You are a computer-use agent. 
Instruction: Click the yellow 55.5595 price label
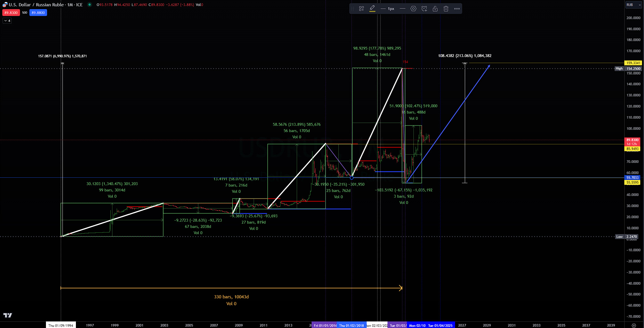[633, 183]
